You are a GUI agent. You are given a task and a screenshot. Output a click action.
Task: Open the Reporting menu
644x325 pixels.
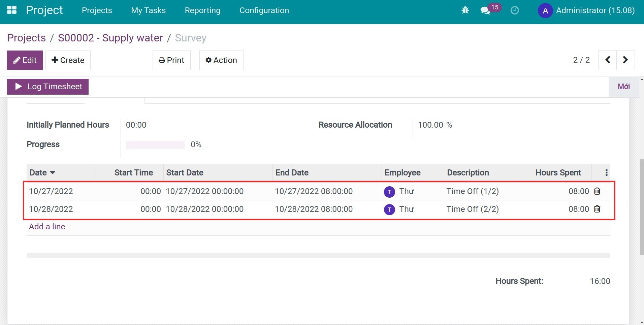point(202,10)
